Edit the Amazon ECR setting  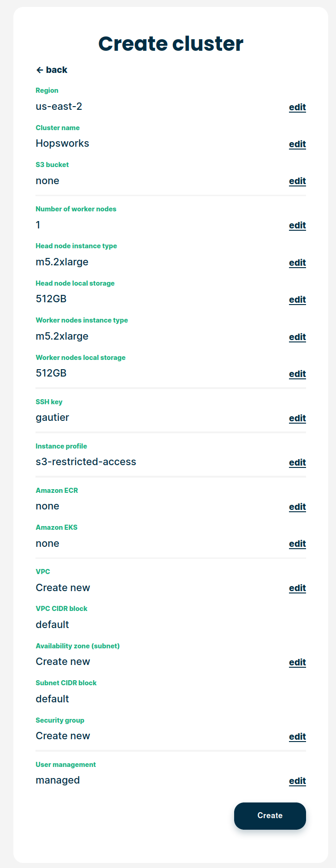pyautogui.click(x=297, y=507)
